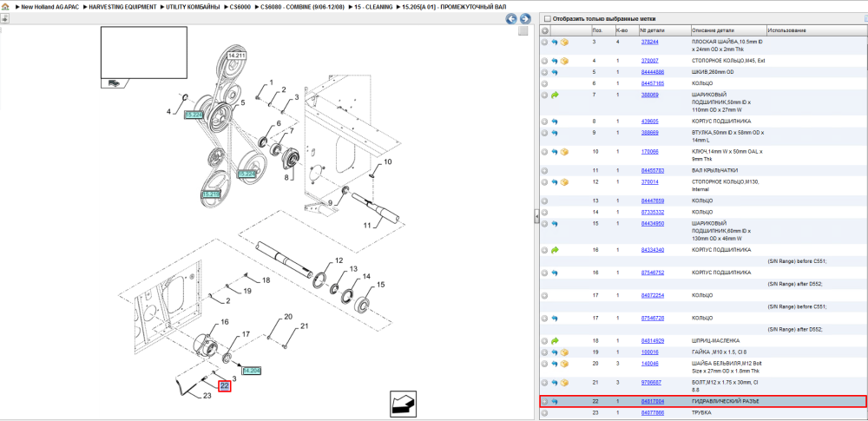Navigate to 'HARVESTING EQUIPMENT' breadcrumb
The width and height of the screenshot is (868, 421).
(122, 7)
